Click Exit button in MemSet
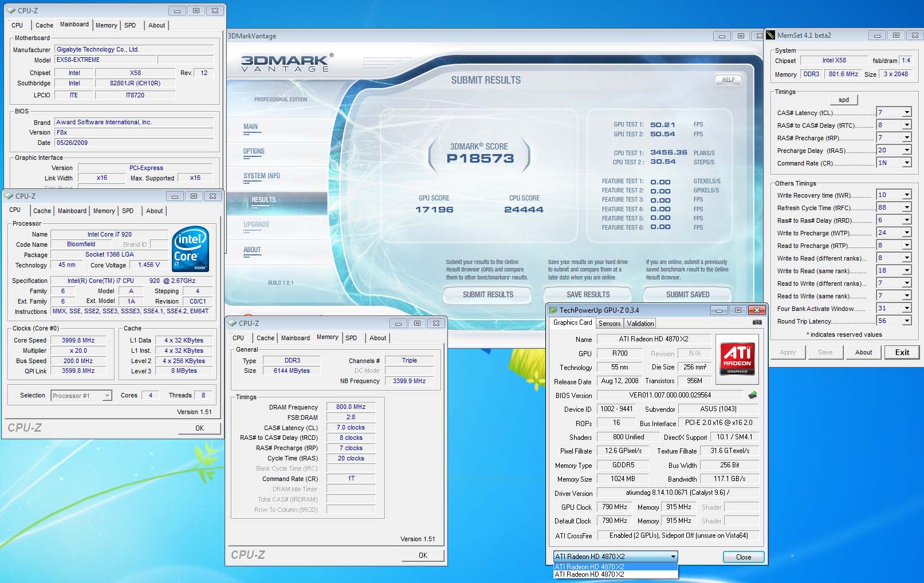This screenshot has width=924, height=583. (902, 352)
